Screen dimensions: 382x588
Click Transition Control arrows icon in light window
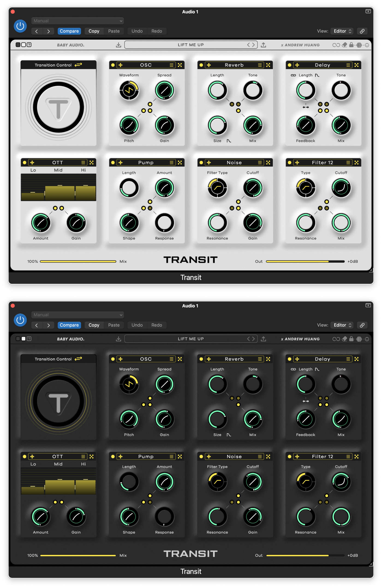click(78, 65)
